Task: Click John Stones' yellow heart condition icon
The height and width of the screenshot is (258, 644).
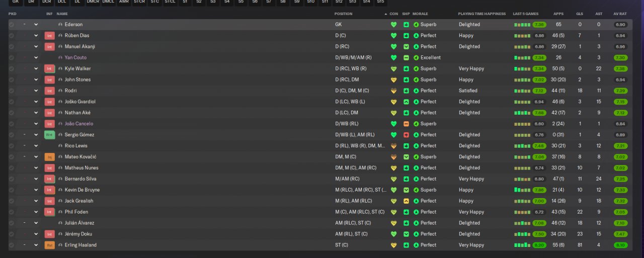Action: pyautogui.click(x=393, y=79)
